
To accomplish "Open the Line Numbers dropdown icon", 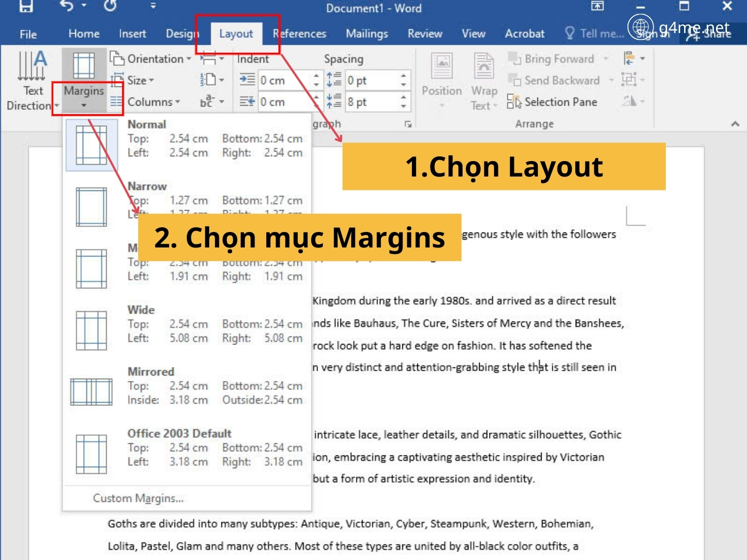I will click(x=212, y=80).
